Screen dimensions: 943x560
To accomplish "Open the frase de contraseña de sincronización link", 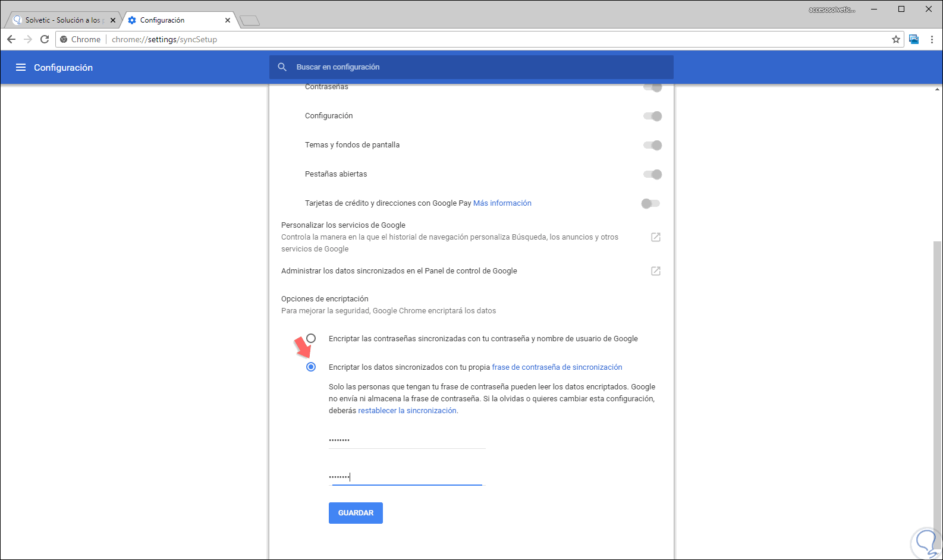I will coord(557,367).
